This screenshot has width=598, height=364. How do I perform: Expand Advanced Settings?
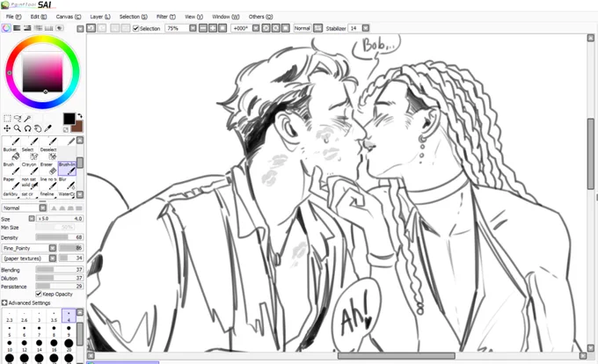[4, 303]
